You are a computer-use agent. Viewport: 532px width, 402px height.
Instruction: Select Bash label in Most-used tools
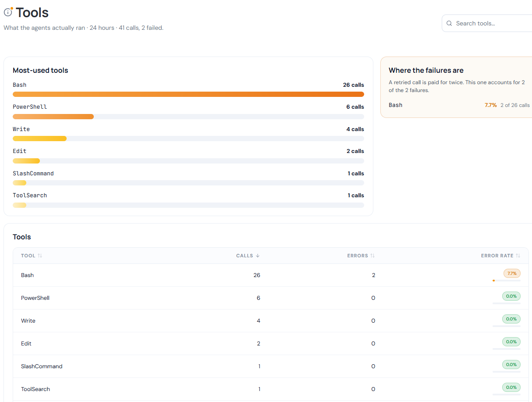[x=20, y=85]
